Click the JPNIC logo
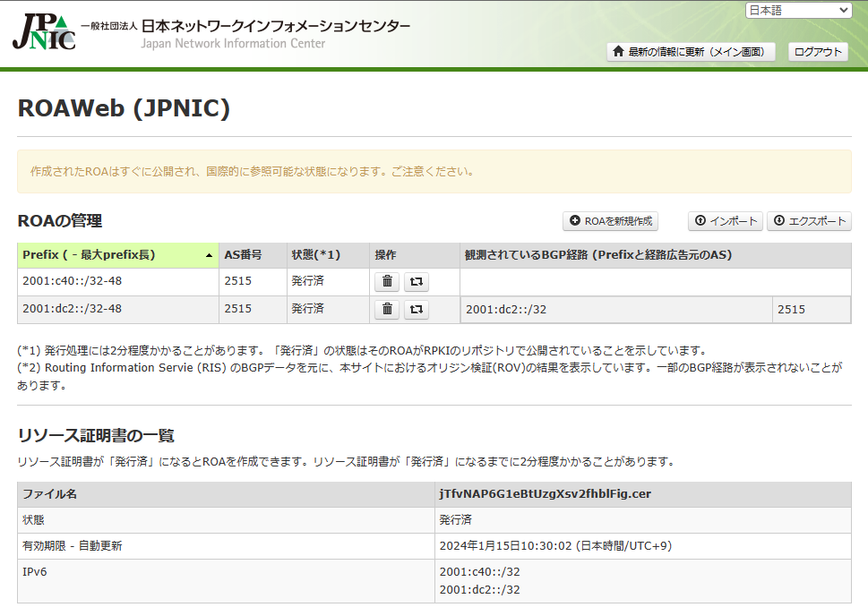 [x=44, y=32]
